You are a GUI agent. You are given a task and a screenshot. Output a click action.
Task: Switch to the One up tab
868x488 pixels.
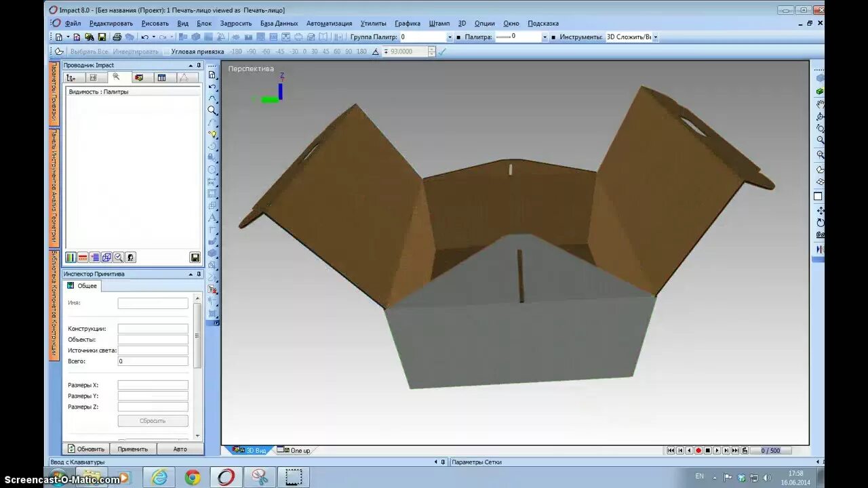294,451
